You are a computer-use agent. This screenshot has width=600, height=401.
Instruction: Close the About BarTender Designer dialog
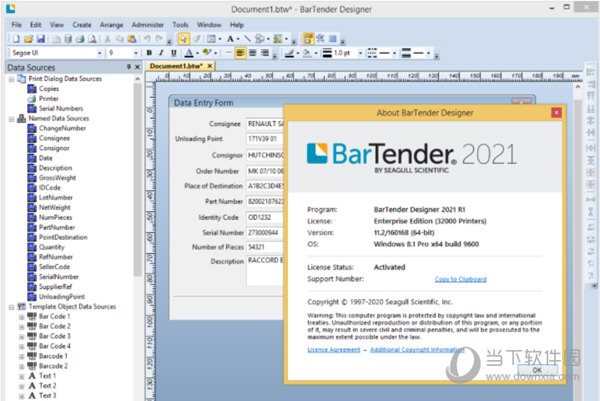(556, 112)
